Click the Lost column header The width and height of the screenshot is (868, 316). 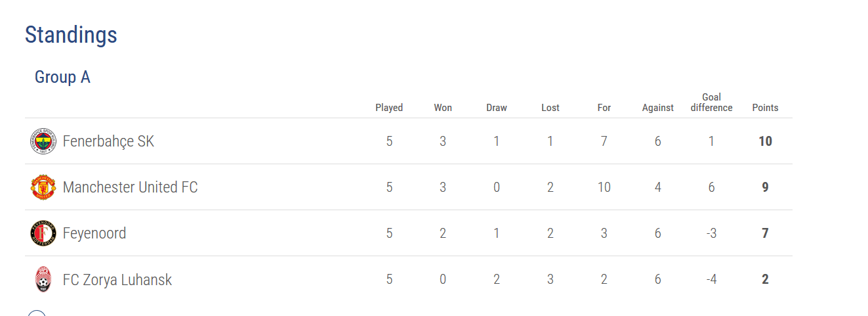[550, 108]
